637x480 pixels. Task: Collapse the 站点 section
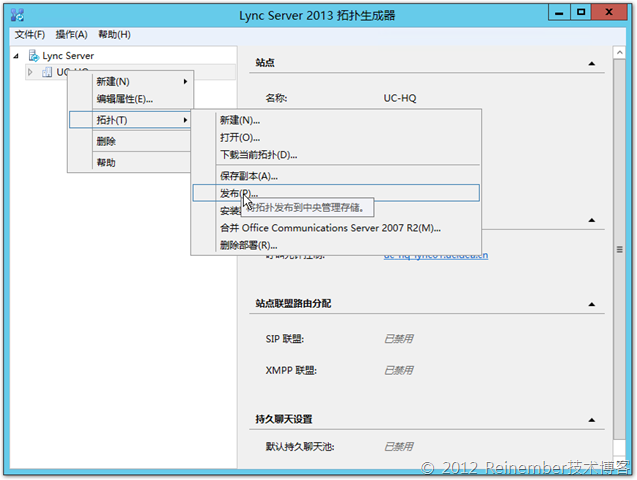pyautogui.click(x=592, y=63)
